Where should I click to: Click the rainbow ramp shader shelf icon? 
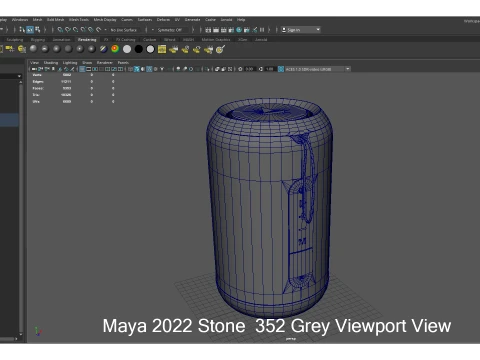click(x=115, y=49)
